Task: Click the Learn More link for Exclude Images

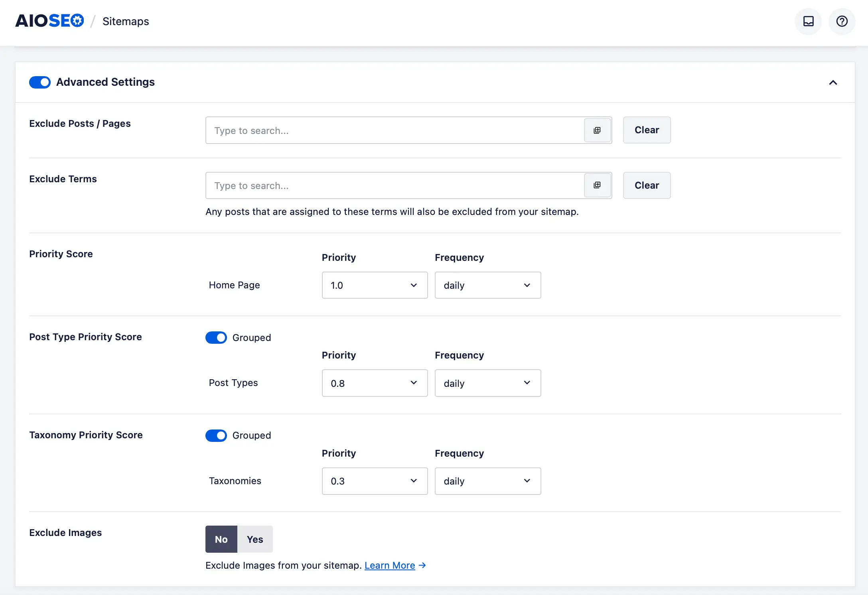Action: pyautogui.click(x=389, y=565)
